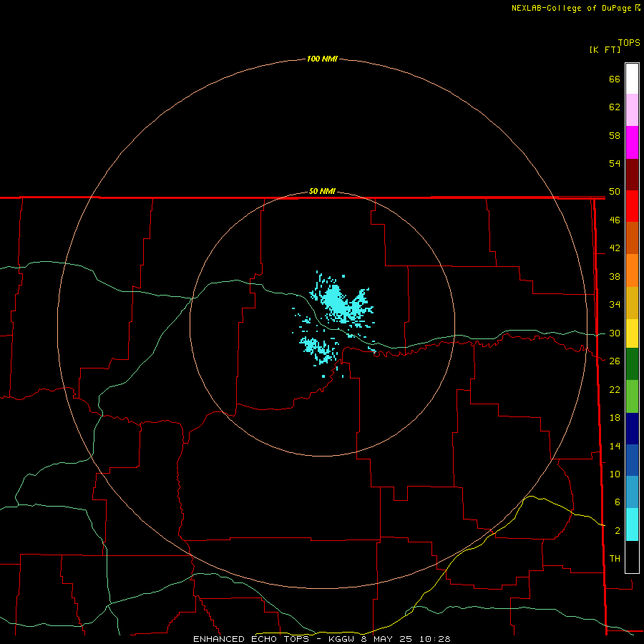Viewport: 644px width, 644px height.
Task: Click the [K FT] units label
Action: [605, 49]
